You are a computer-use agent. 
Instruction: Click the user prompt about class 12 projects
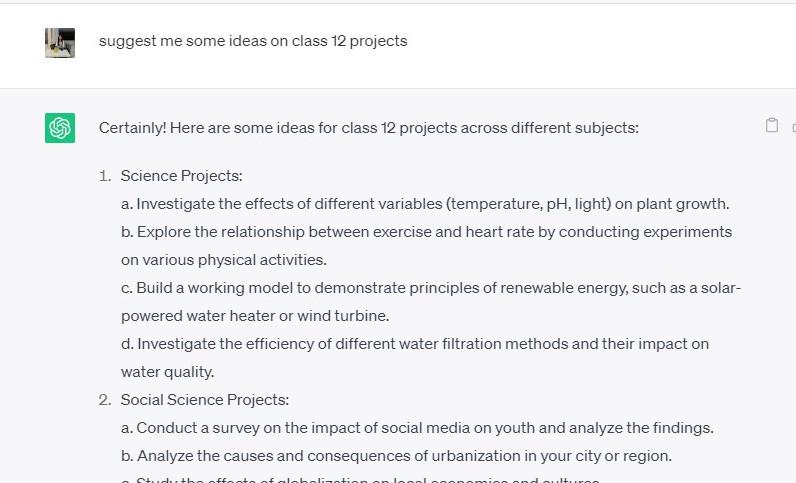(253, 41)
